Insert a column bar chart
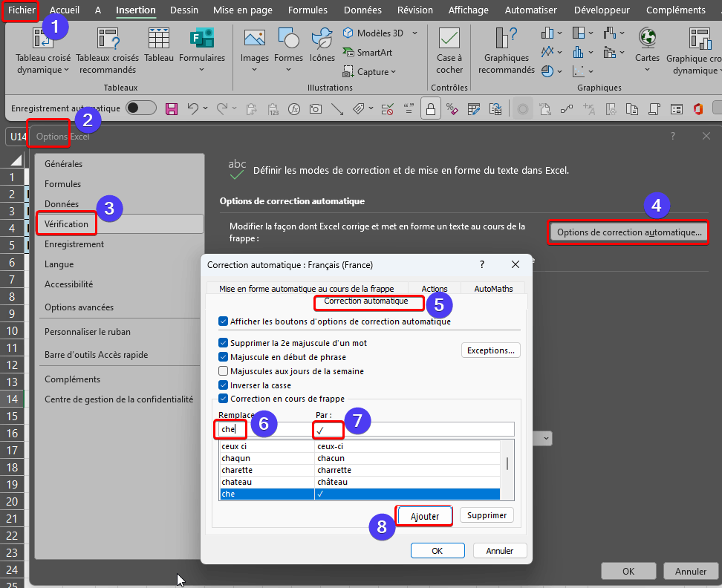Image resolution: width=722 pixels, height=588 pixels. 547,33
